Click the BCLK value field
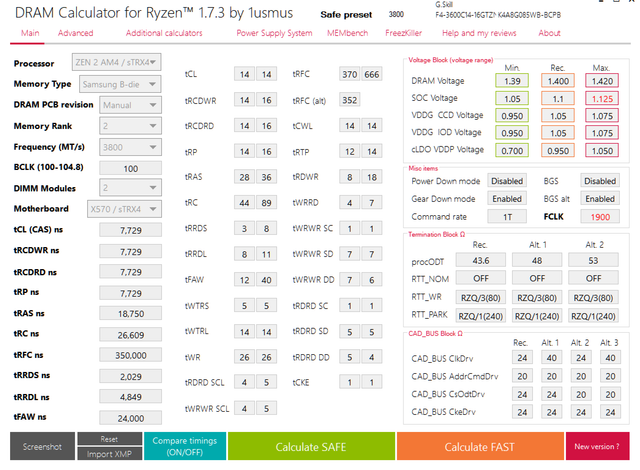The width and height of the screenshot is (640, 470). [x=130, y=168]
